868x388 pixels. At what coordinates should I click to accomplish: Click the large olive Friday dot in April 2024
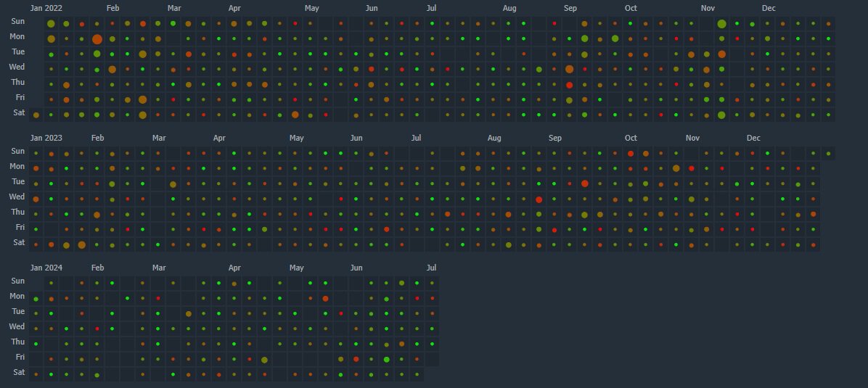(x=264, y=360)
